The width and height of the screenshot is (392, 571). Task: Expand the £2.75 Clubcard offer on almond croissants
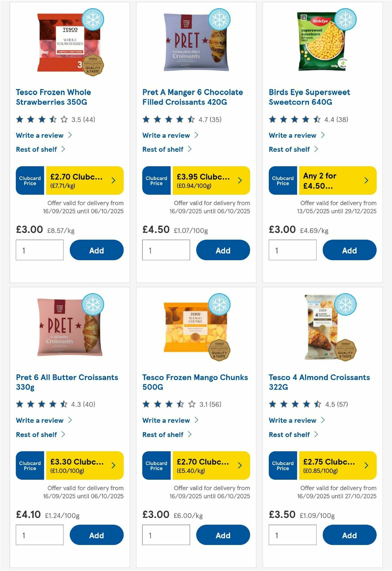point(367,465)
